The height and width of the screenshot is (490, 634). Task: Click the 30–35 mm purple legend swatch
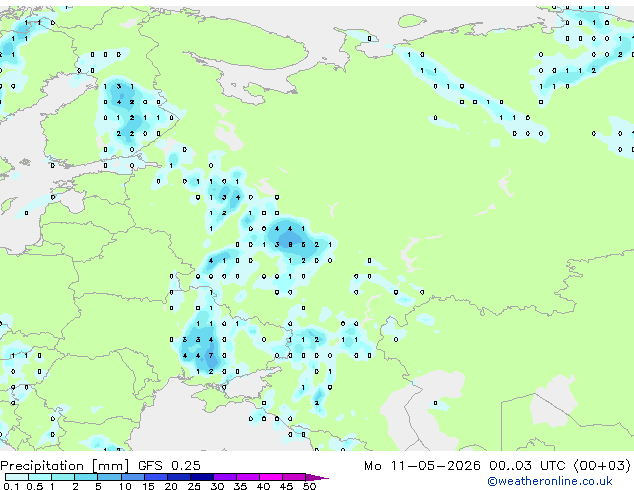[x=224, y=477]
